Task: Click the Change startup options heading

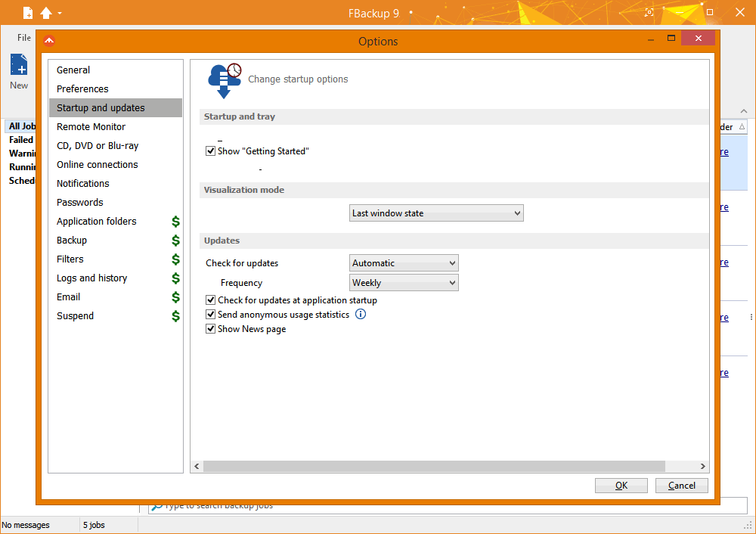Action: 298,79
